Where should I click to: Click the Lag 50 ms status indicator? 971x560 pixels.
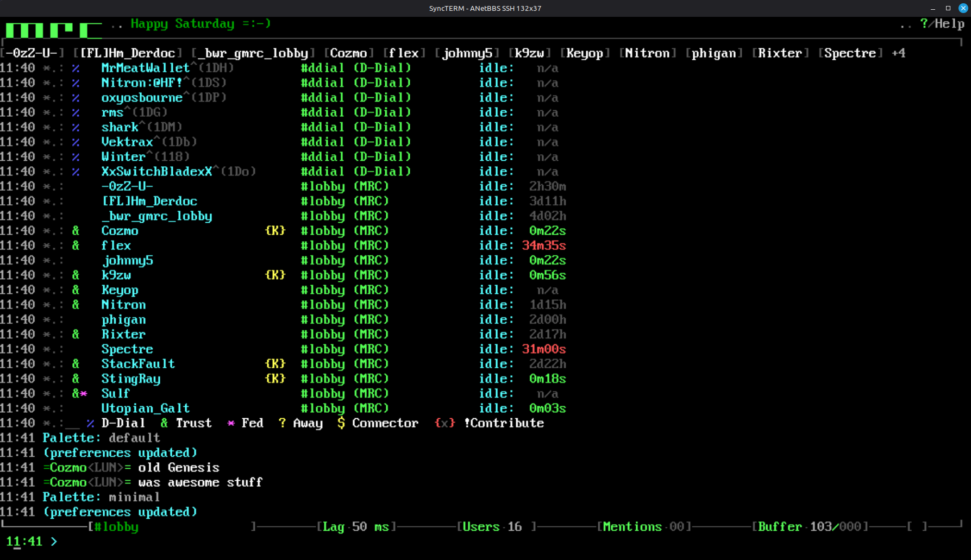pyautogui.click(x=356, y=527)
